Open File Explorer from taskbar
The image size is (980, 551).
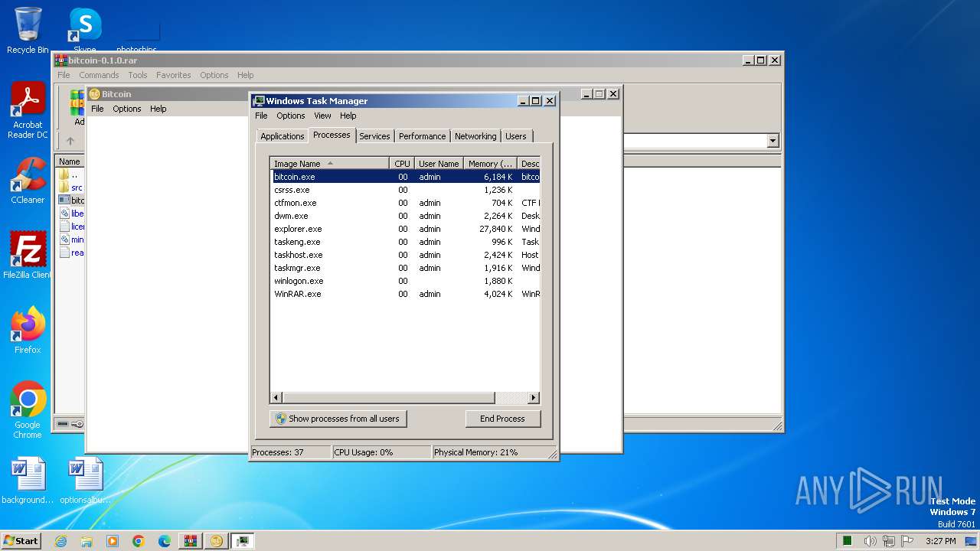click(87, 541)
